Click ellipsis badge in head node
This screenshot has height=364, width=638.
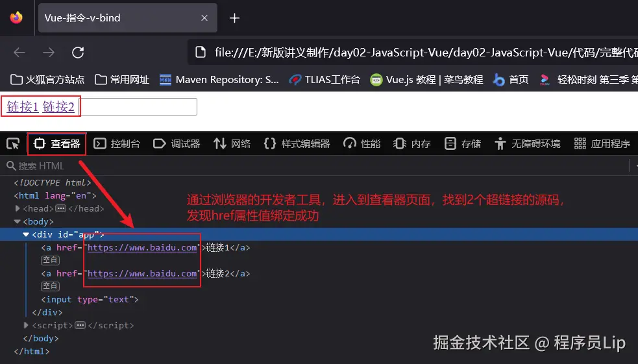pos(60,209)
